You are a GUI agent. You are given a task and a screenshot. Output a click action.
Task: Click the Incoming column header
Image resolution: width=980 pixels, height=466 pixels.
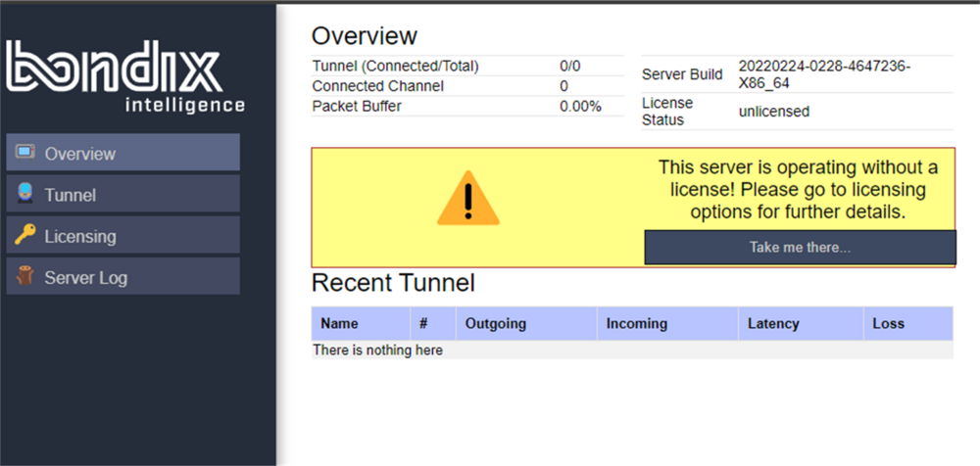(636, 323)
